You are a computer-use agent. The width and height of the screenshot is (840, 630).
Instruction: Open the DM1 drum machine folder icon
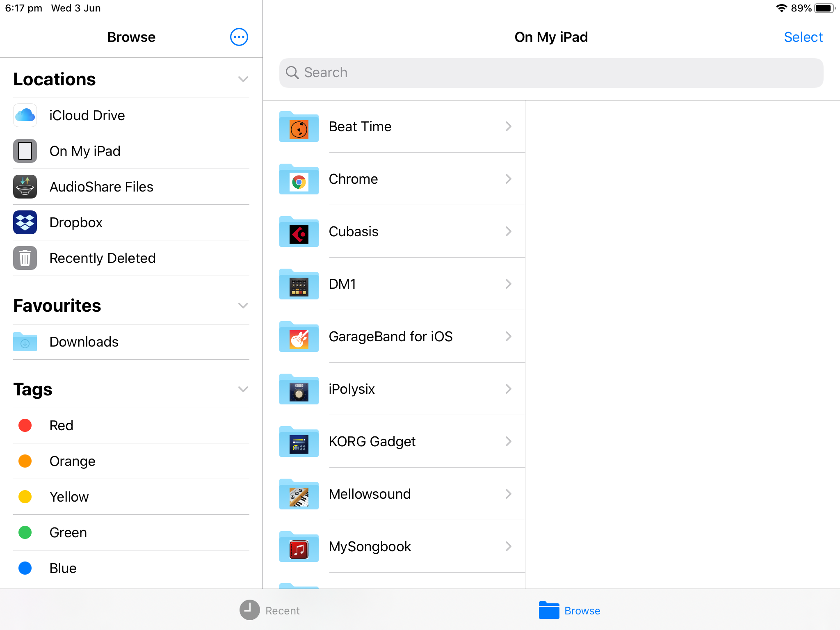[x=299, y=284]
